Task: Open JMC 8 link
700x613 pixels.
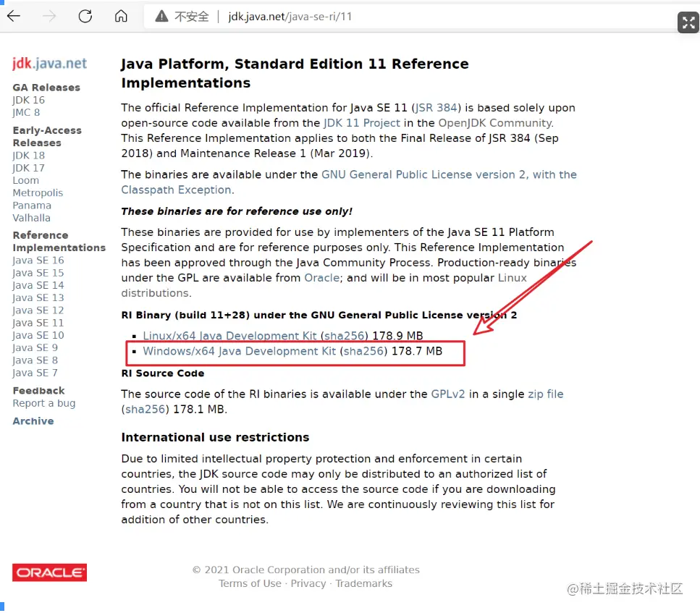Action: (26, 112)
